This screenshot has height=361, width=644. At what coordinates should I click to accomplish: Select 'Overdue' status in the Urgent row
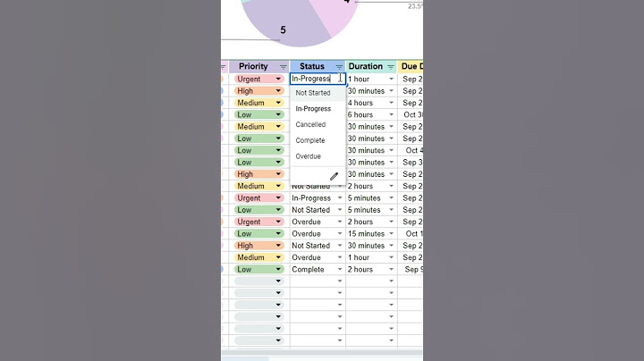[318, 222]
